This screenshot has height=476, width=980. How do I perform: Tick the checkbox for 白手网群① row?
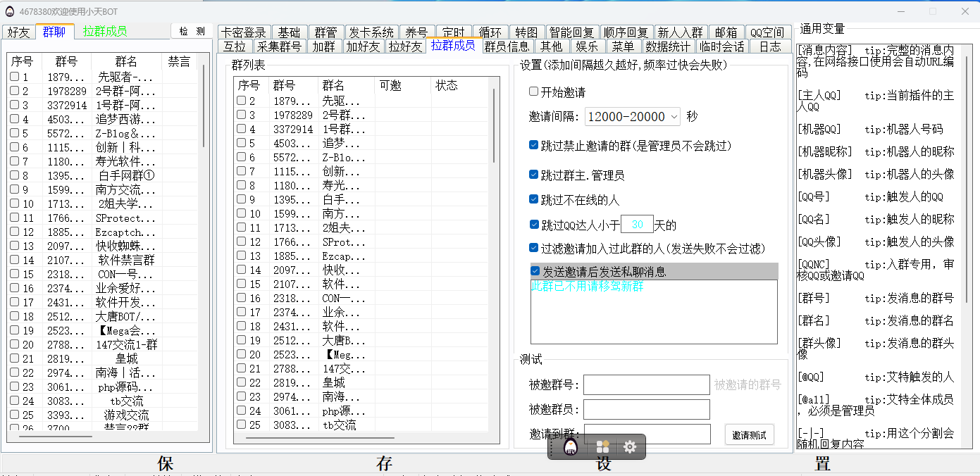tap(15, 175)
